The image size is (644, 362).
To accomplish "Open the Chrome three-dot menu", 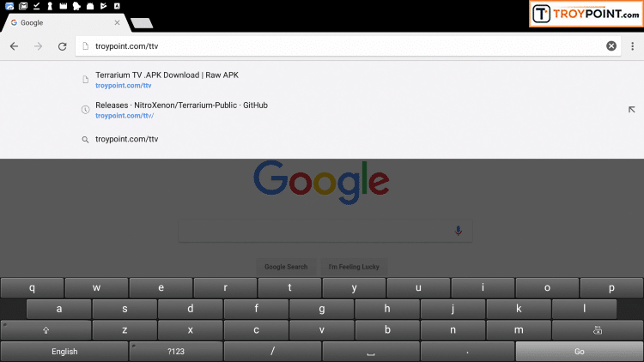I will [x=633, y=46].
